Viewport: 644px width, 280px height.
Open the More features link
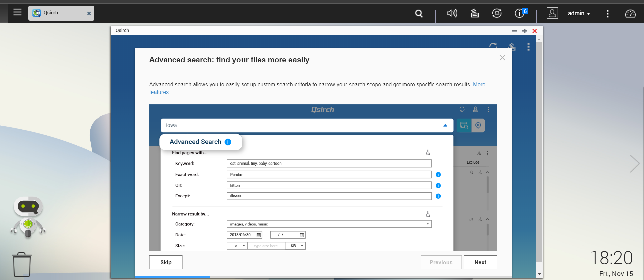point(317,88)
